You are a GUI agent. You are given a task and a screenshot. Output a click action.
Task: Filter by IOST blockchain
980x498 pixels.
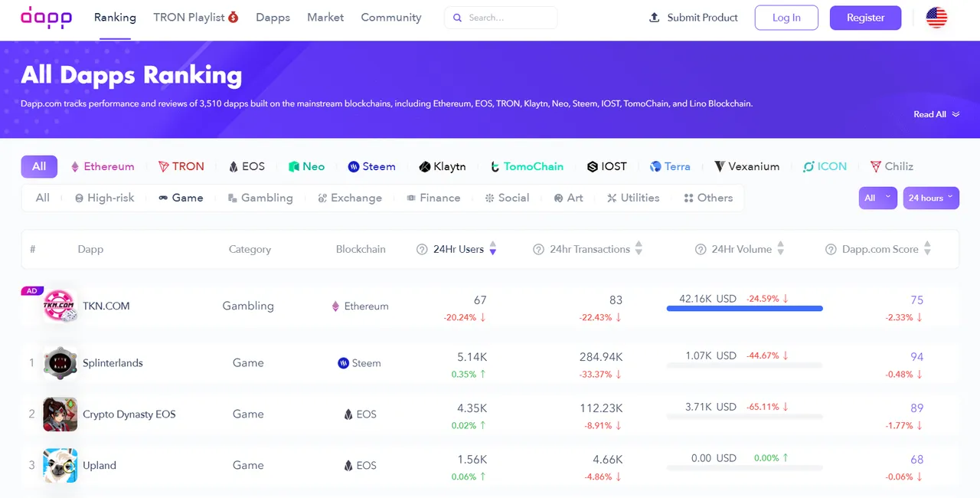[x=606, y=166]
